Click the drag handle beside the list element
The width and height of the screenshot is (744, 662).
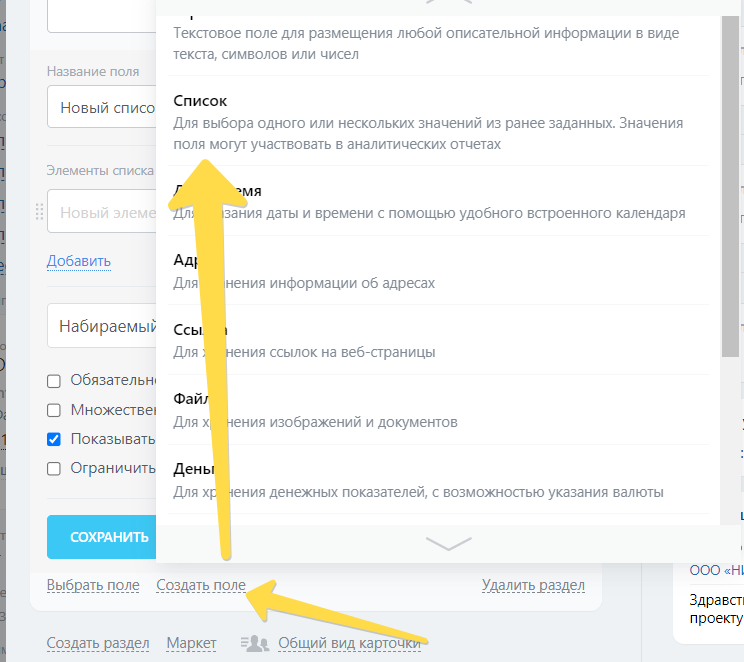(x=40, y=212)
